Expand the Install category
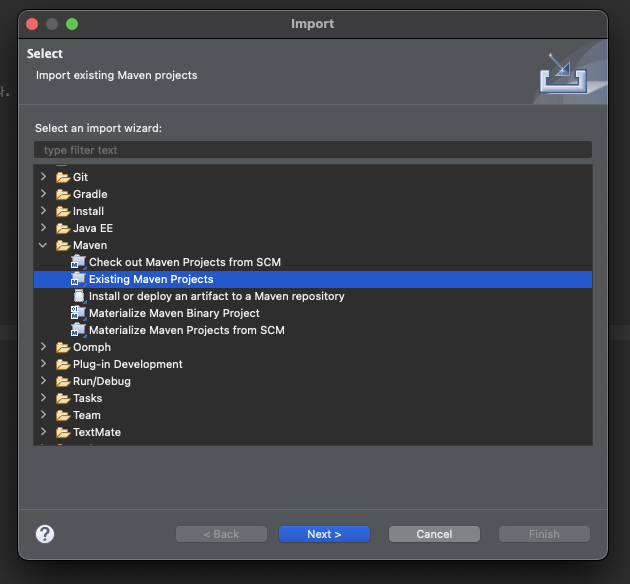Screen dimensions: 630x584 (43, 210)
